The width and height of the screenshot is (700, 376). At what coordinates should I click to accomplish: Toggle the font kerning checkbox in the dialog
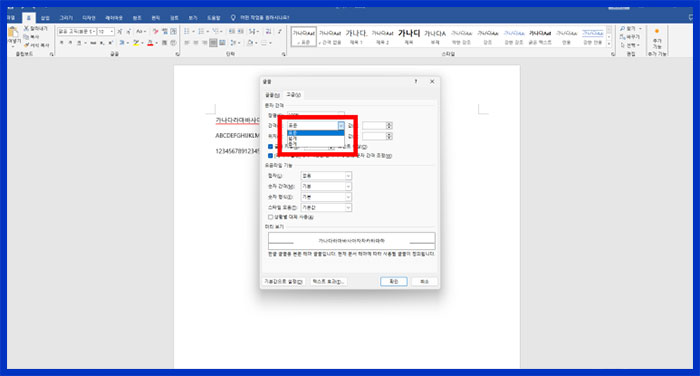270,146
